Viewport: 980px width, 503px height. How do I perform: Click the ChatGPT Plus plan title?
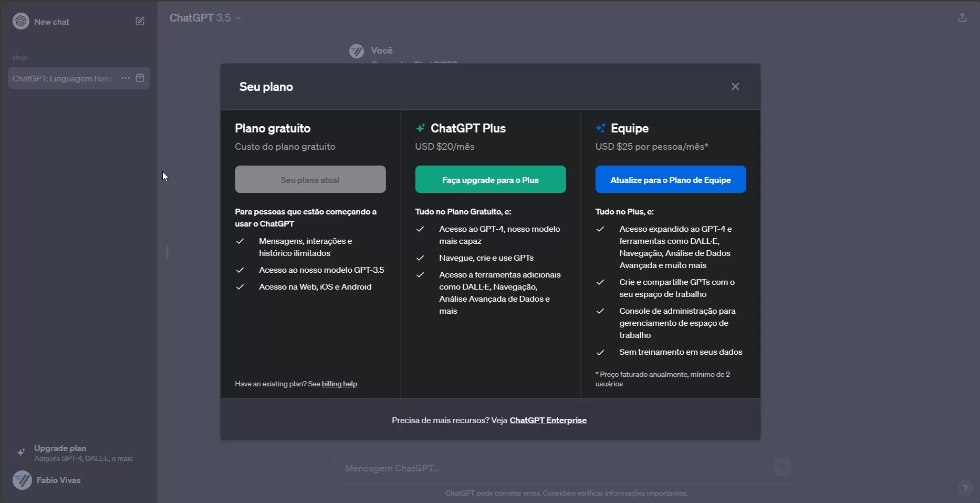468,128
